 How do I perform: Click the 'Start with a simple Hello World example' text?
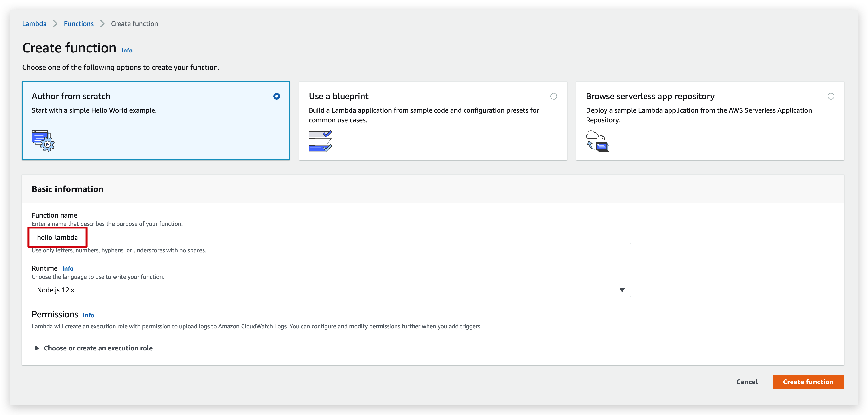(94, 110)
